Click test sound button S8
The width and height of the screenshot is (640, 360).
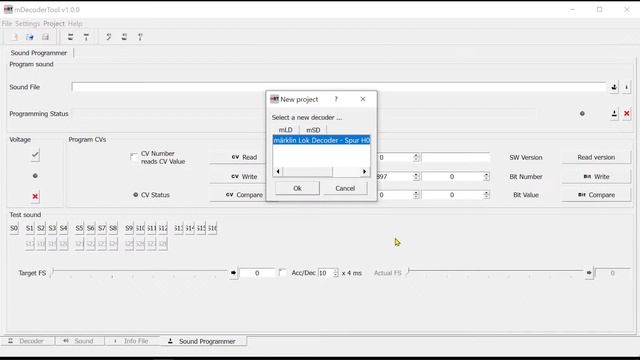click(x=113, y=228)
